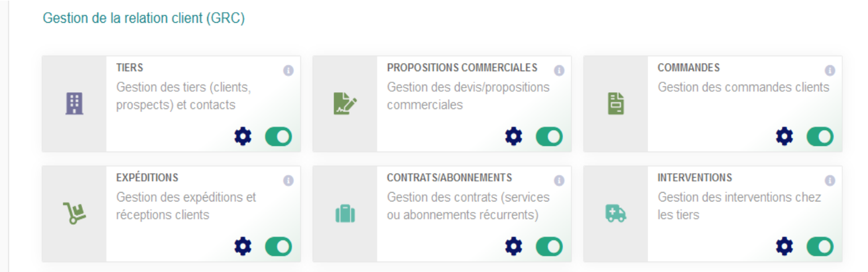Click the Commandes document icon

616,103
